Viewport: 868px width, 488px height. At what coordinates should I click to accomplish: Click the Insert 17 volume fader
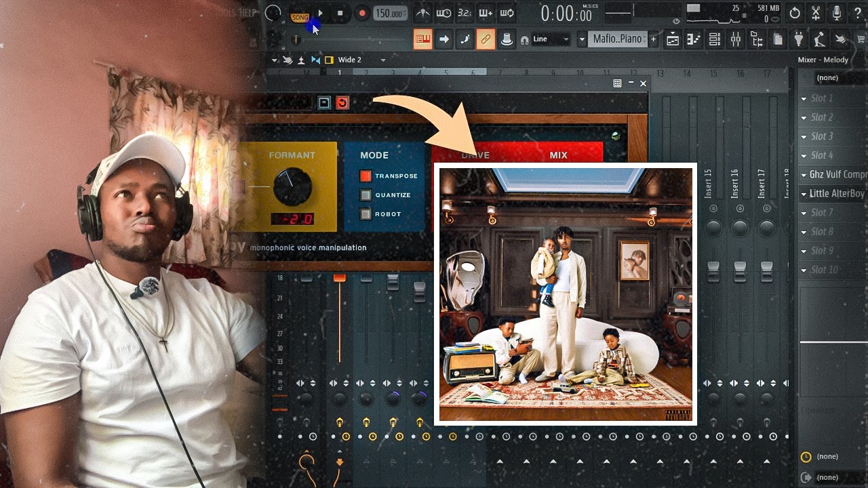coord(766,271)
